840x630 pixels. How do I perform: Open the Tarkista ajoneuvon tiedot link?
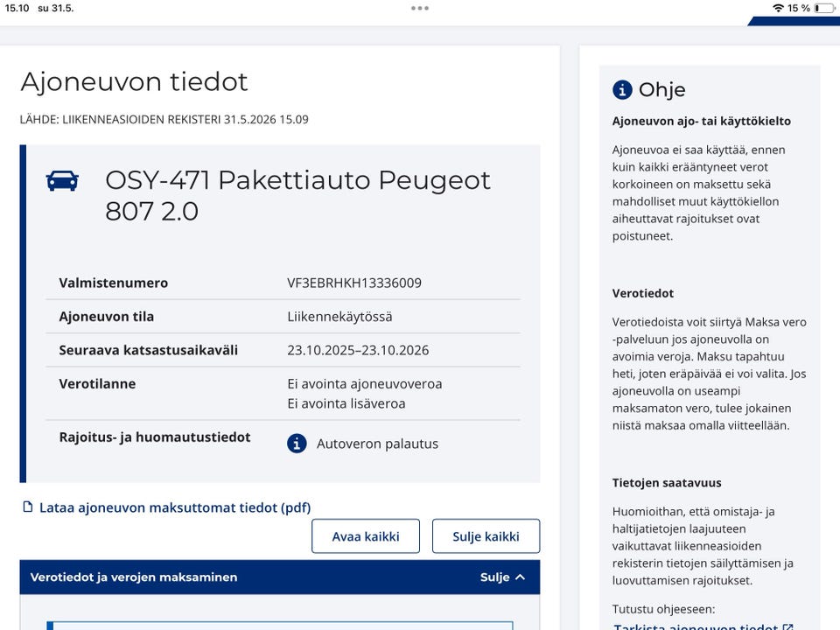[x=696, y=626]
